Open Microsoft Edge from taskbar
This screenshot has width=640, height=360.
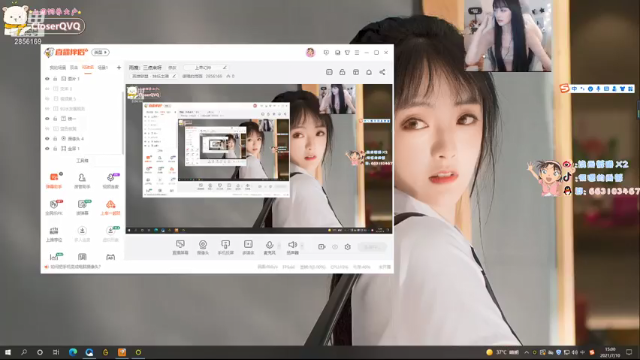73,352
